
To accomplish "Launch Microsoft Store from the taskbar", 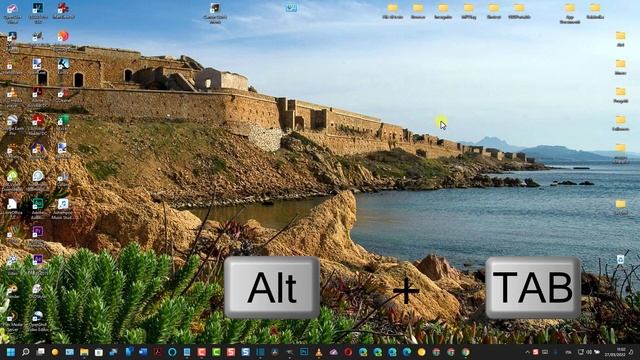I will [99, 352].
